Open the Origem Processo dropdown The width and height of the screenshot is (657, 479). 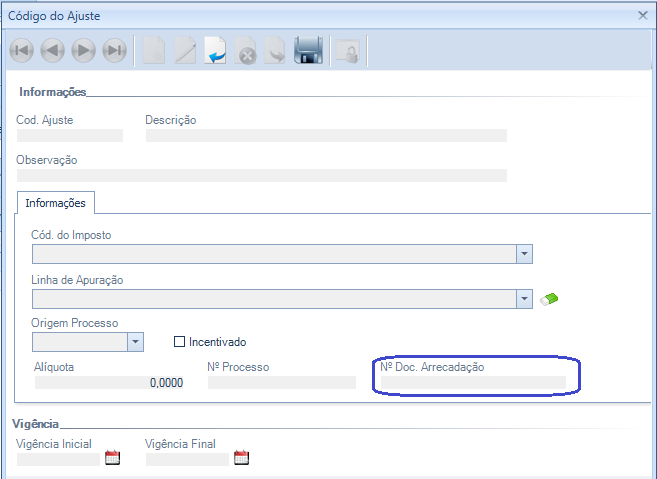pos(135,342)
